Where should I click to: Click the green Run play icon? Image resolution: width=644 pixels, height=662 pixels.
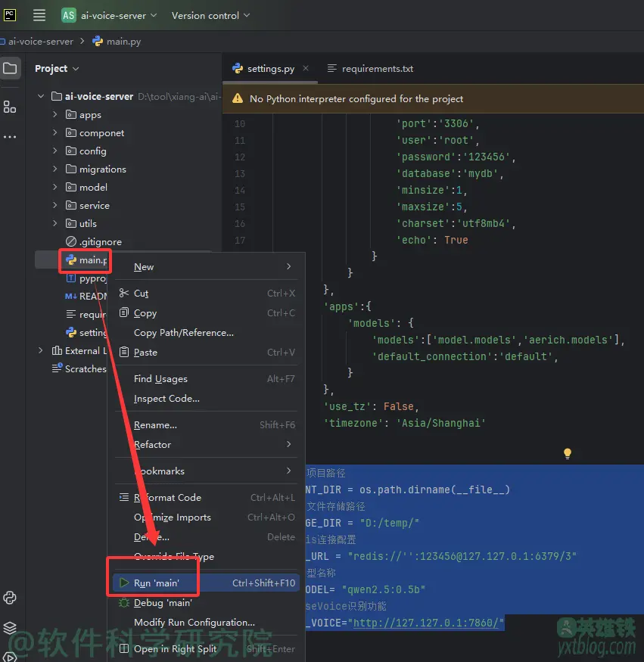coord(124,583)
